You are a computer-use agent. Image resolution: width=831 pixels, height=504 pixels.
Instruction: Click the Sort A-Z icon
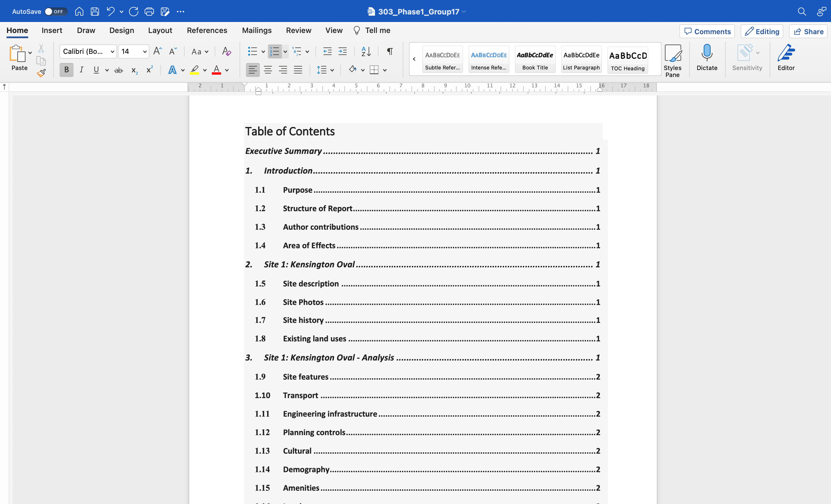click(366, 51)
